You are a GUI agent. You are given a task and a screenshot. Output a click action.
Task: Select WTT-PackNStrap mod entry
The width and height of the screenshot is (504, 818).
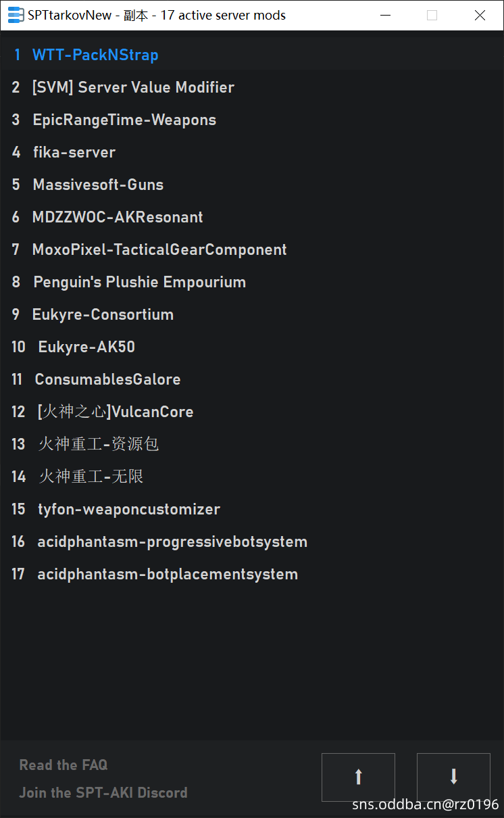(252, 55)
